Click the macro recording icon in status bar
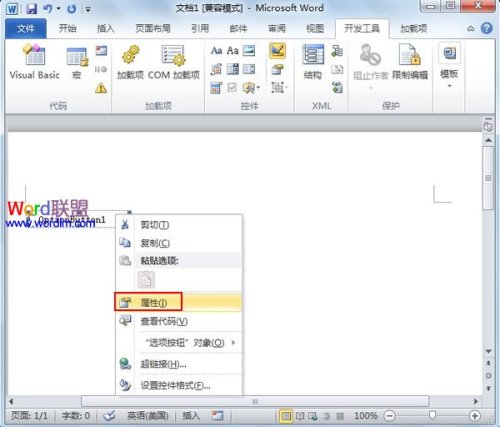The height and width of the screenshot is (427, 500). [217, 416]
